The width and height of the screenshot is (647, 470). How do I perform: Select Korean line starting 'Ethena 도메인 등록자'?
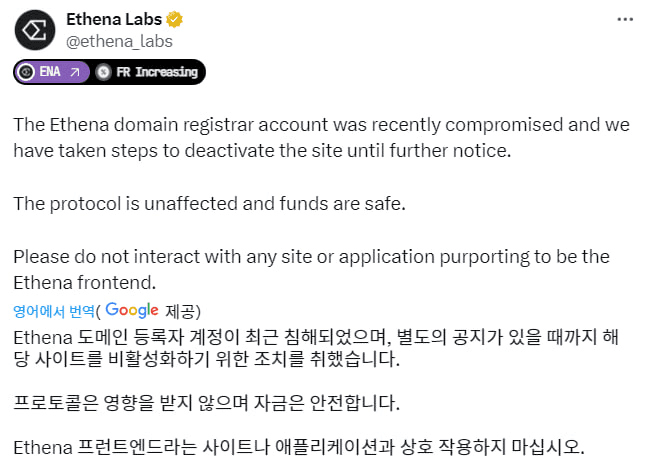316,338
